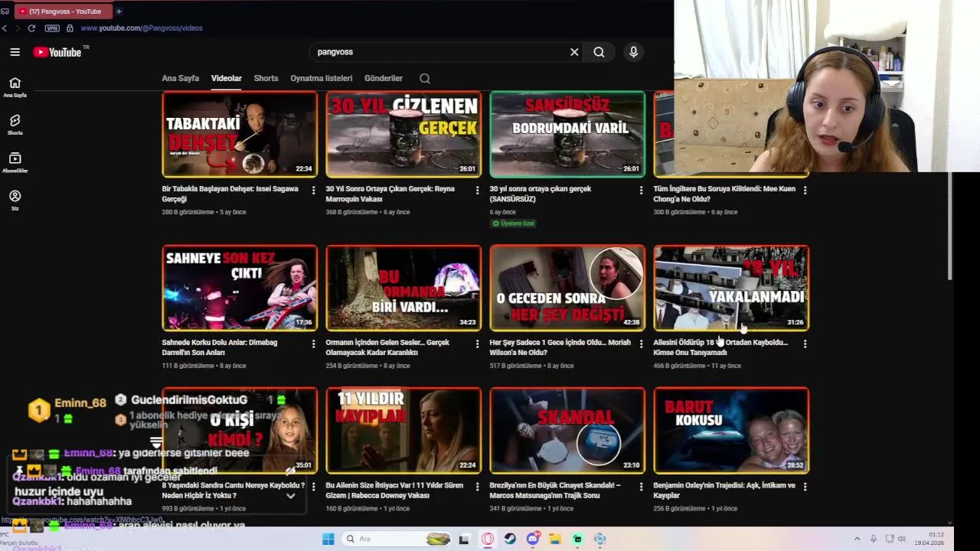Play the O GECEDEN SONRA thumbnail
Screen dimensions: 980x551
point(567,288)
